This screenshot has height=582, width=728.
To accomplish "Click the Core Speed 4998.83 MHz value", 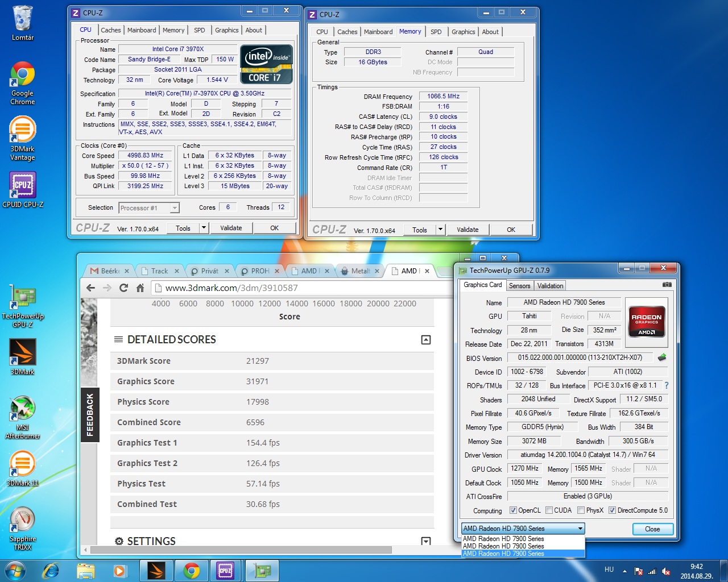I will click(x=146, y=156).
